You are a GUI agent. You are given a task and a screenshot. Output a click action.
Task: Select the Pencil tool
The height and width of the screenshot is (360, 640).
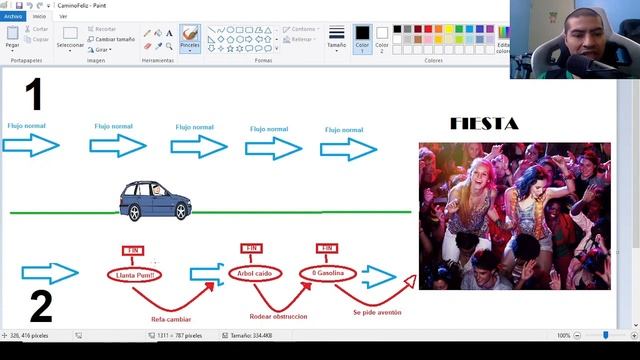147,33
